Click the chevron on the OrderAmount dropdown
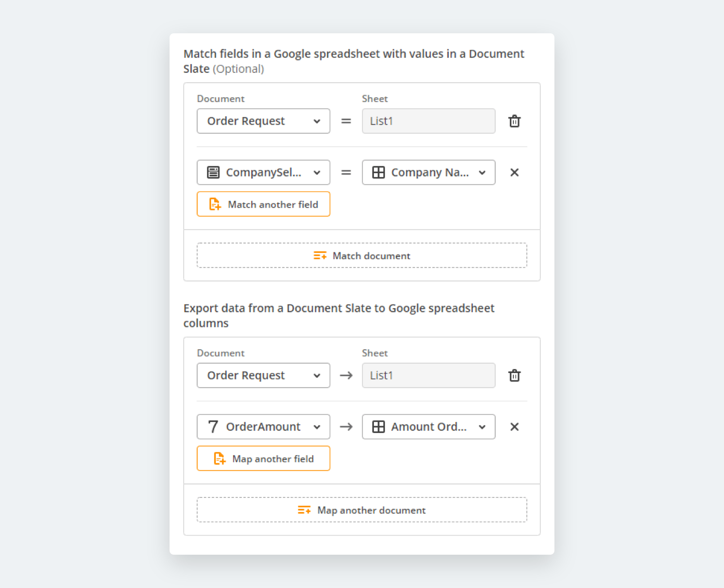This screenshot has width=724, height=588. click(317, 427)
